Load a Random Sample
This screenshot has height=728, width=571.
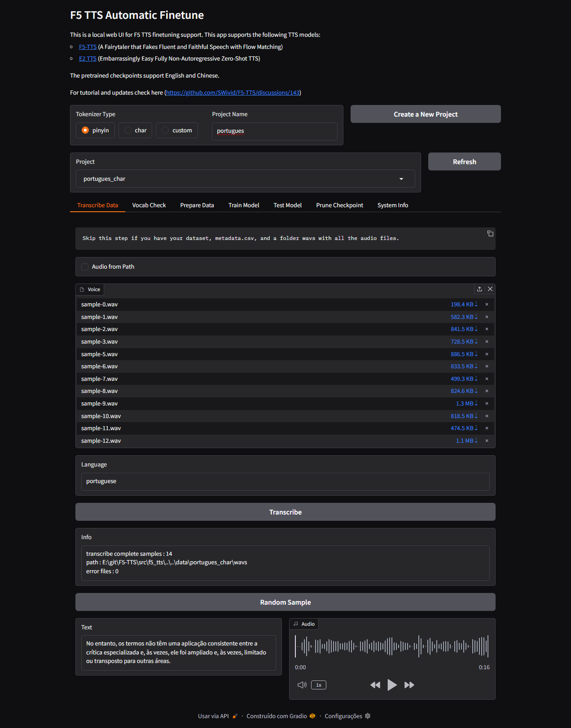click(285, 602)
